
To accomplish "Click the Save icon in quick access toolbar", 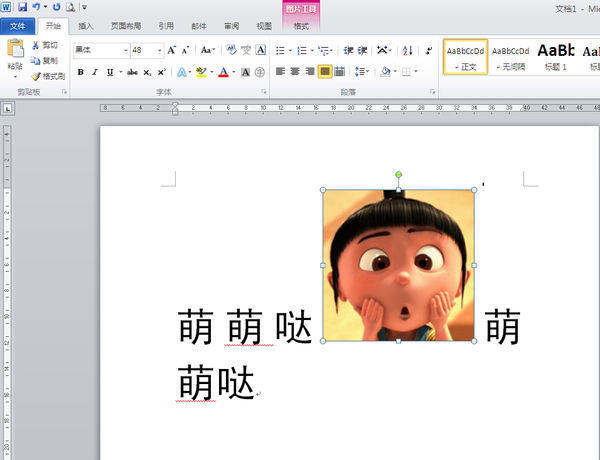I will pyautogui.click(x=22, y=7).
